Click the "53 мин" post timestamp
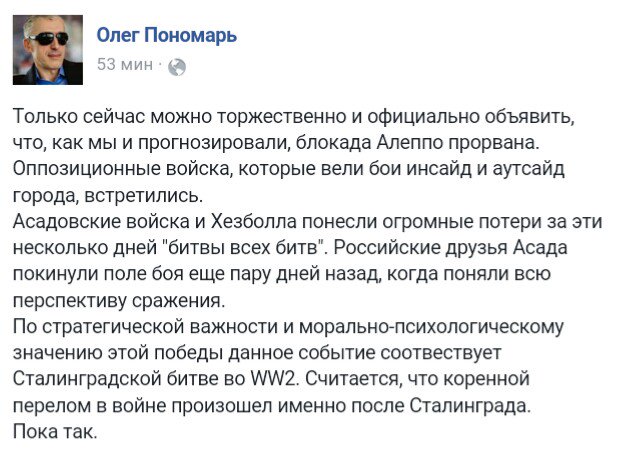This screenshot has width=621, height=466. point(125,64)
